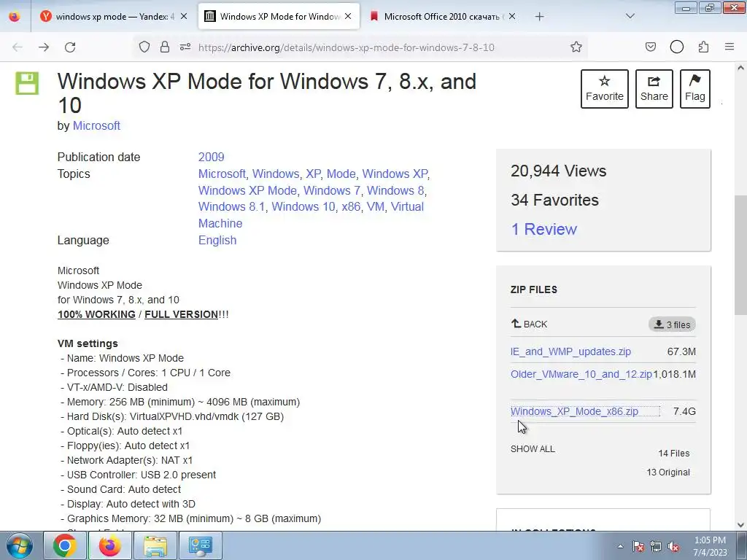Show hidden system tray icons

pos(620,546)
